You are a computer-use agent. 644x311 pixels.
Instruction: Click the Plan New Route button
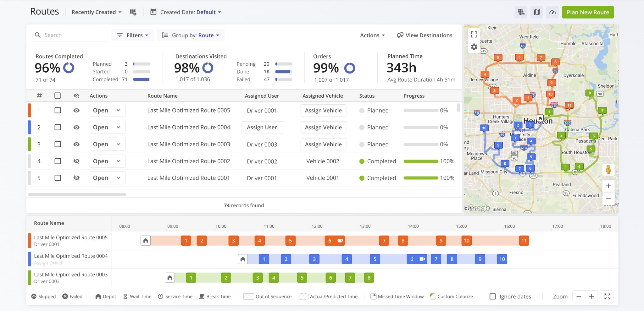click(587, 12)
